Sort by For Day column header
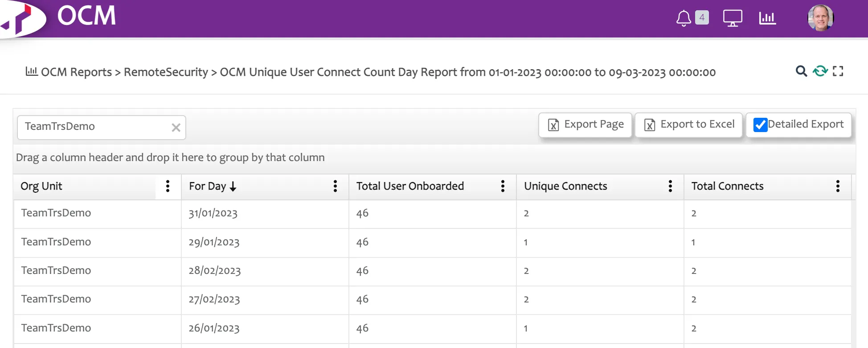 pyautogui.click(x=208, y=186)
